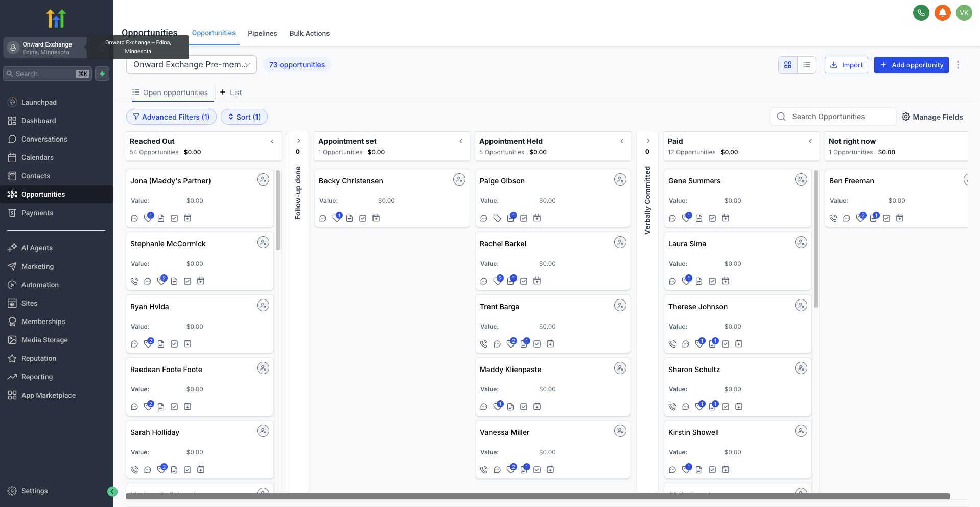The image size is (980, 507).
Task: Switch to board (grid) view
Action: pos(788,65)
